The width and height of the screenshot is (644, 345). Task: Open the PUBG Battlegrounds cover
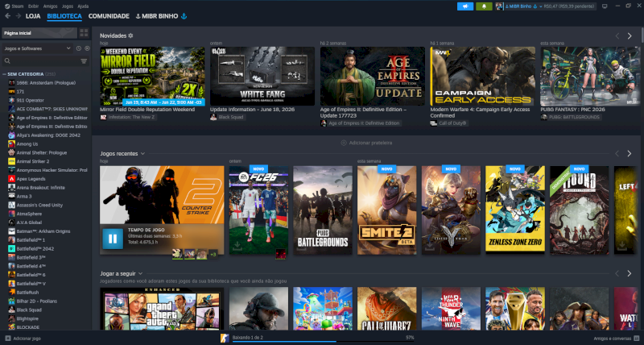pyautogui.click(x=323, y=210)
